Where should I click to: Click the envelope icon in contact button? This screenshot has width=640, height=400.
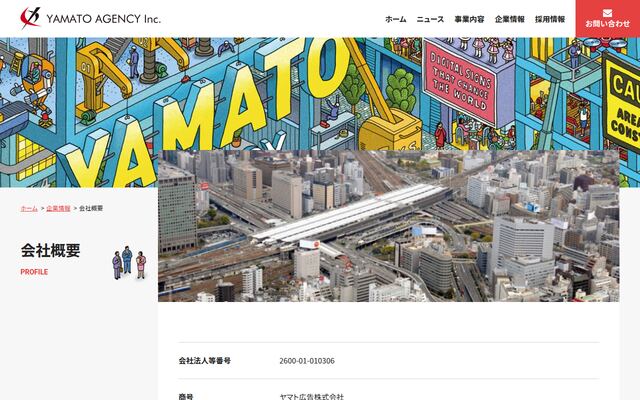(x=607, y=13)
